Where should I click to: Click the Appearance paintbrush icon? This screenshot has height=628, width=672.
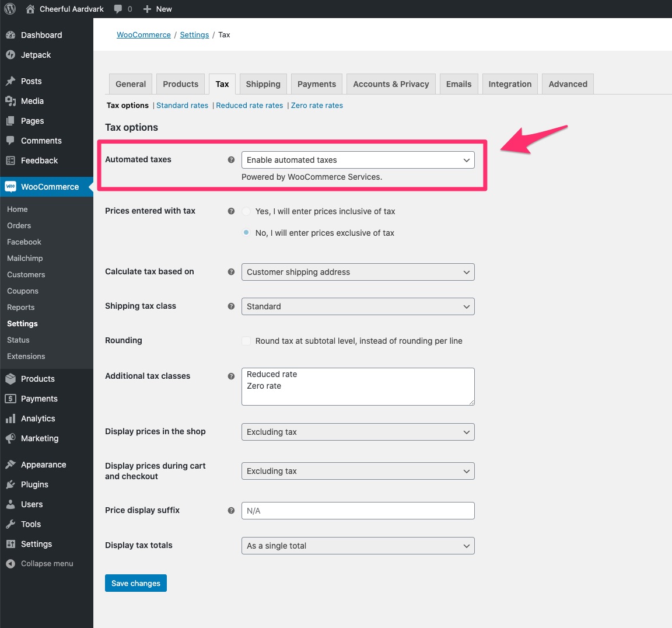click(x=10, y=465)
